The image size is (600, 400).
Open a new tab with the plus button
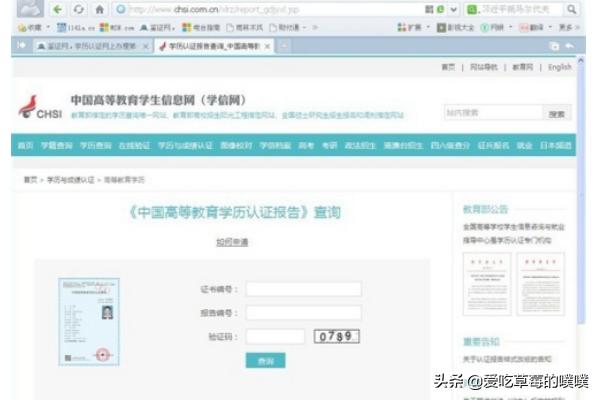point(284,46)
